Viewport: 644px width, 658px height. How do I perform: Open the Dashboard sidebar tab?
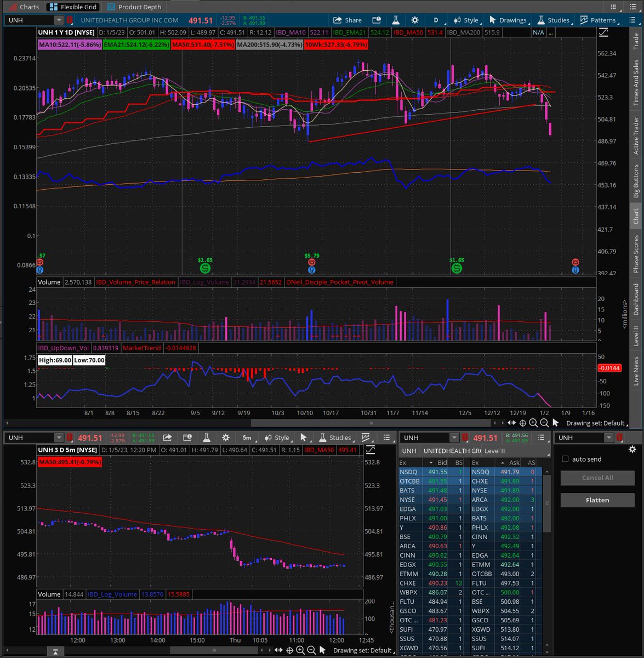point(636,299)
